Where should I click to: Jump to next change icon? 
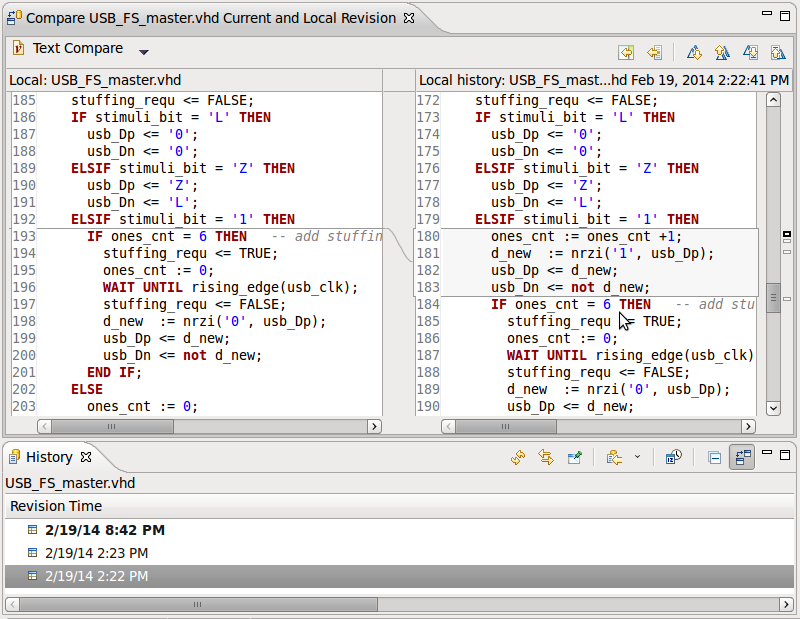(x=750, y=52)
